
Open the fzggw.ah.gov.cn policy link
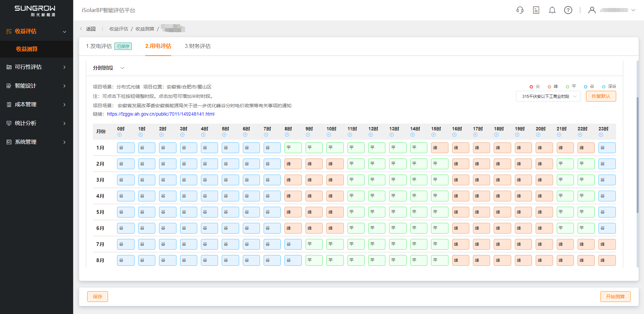coord(160,114)
